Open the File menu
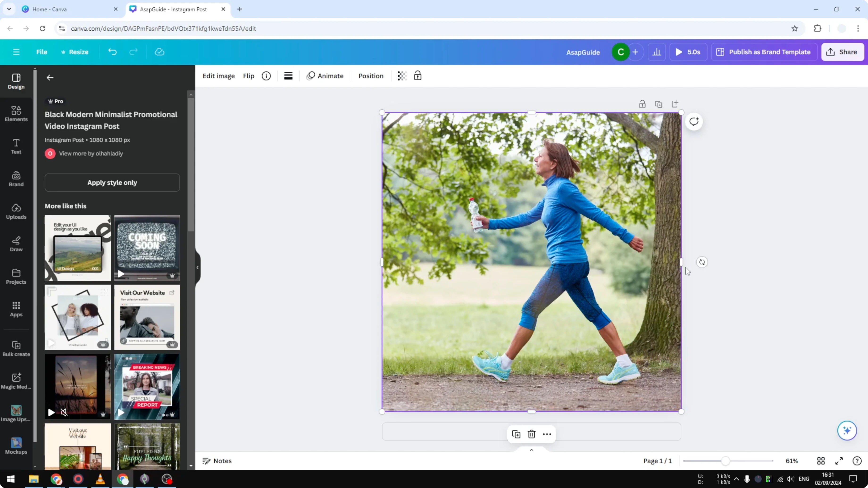Image resolution: width=868 pixels, height=488 pixels. tap(42, 52)
